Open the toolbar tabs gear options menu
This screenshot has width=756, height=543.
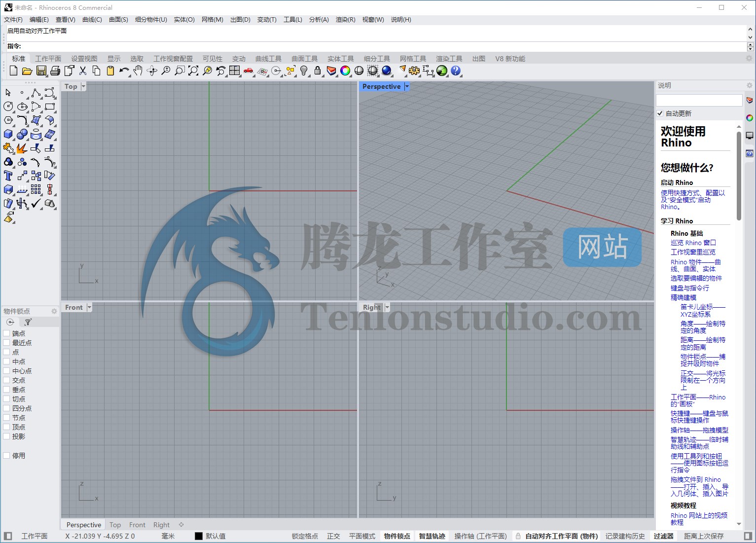click(749, 58)
